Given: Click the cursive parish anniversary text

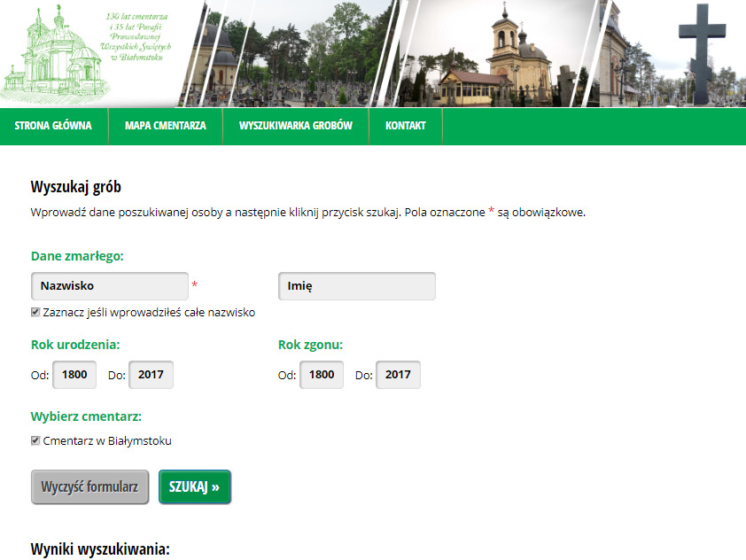Looking at the screenshot, I should [136, 37].
